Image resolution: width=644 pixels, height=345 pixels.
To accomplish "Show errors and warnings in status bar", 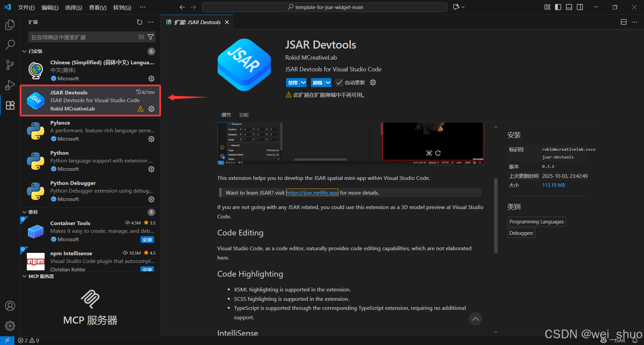I will [29, 340].
